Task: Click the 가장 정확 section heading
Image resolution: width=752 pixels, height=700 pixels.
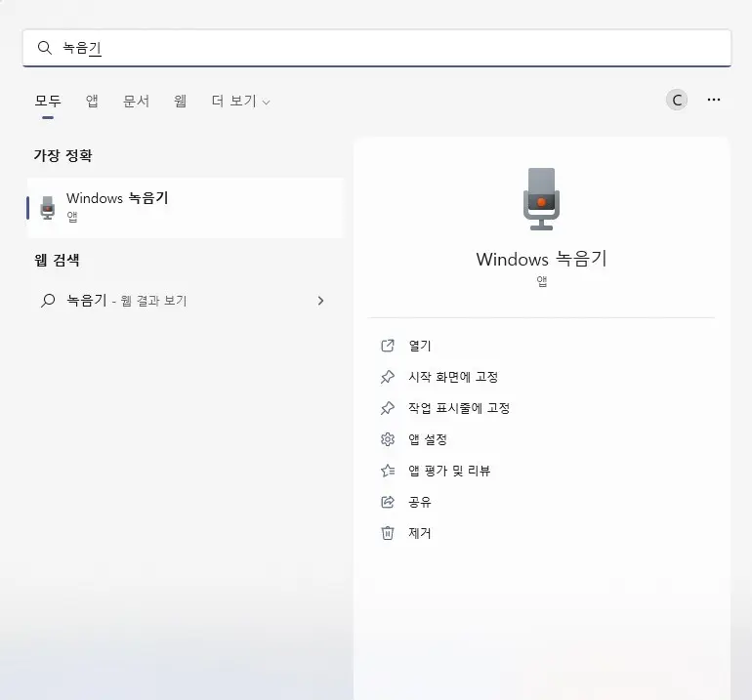Action: (x=63, y=155)
